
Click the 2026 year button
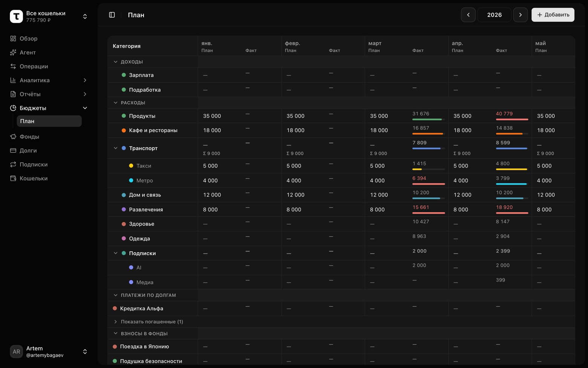495,15
